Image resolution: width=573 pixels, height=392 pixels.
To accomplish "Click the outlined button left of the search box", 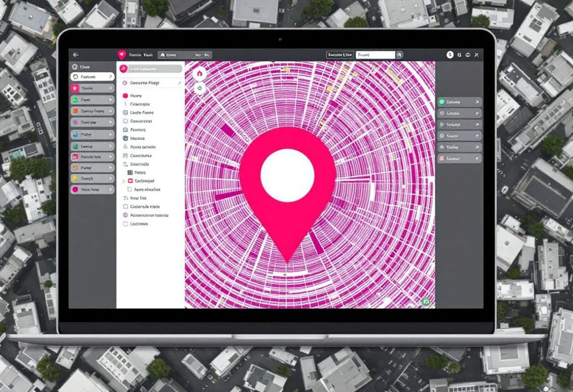I will tap(340, 55).
